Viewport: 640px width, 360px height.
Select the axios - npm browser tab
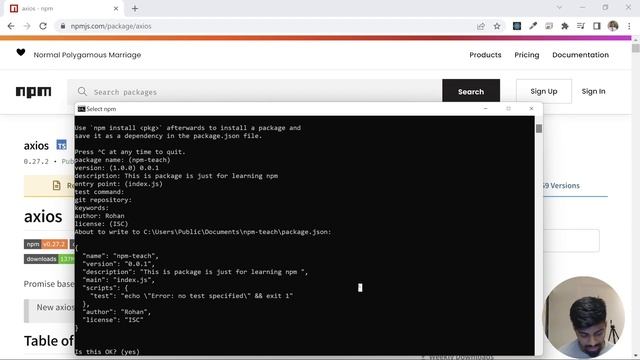63,8
